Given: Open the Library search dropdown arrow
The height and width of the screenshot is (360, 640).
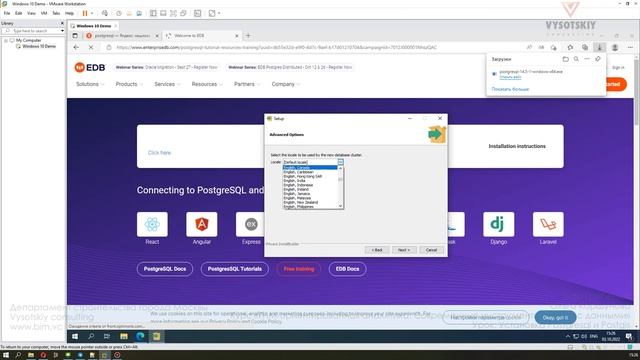Looking at the screenshot, I should (x=62, y=31).
